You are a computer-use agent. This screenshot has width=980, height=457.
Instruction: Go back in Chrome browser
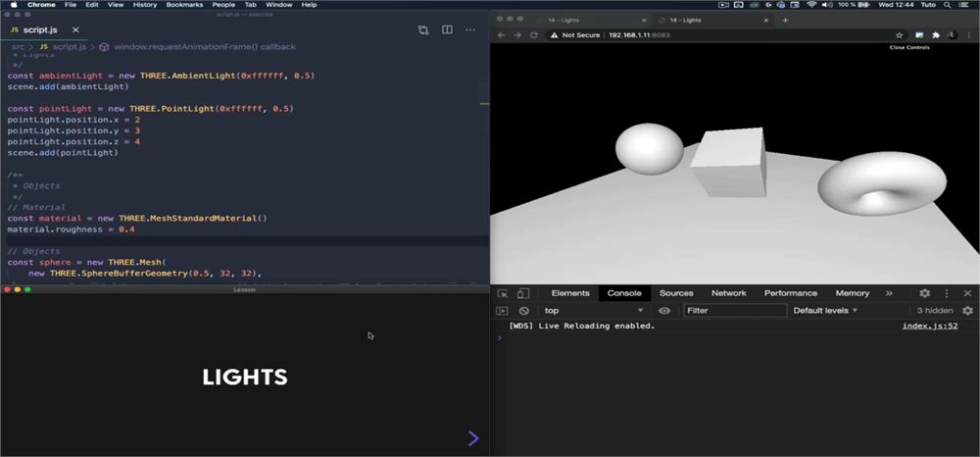(501, 35)
